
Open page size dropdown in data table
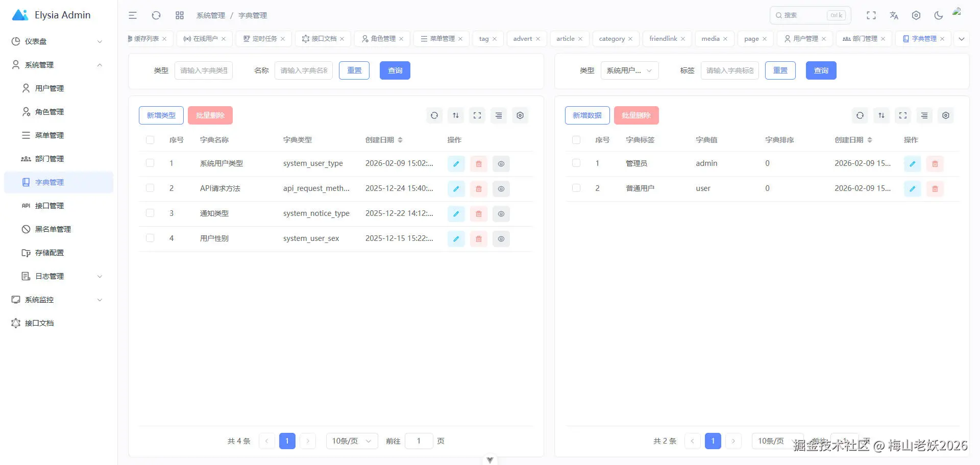tap(777, 441)
